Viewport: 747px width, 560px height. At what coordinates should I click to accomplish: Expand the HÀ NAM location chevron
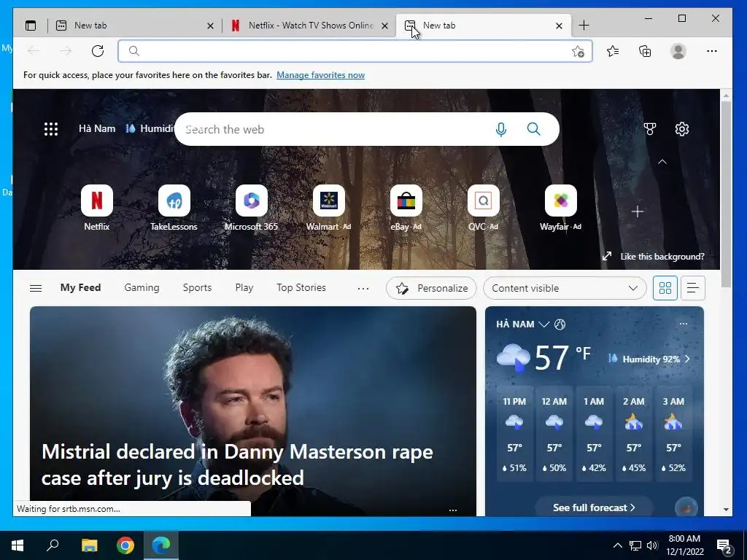543,324
